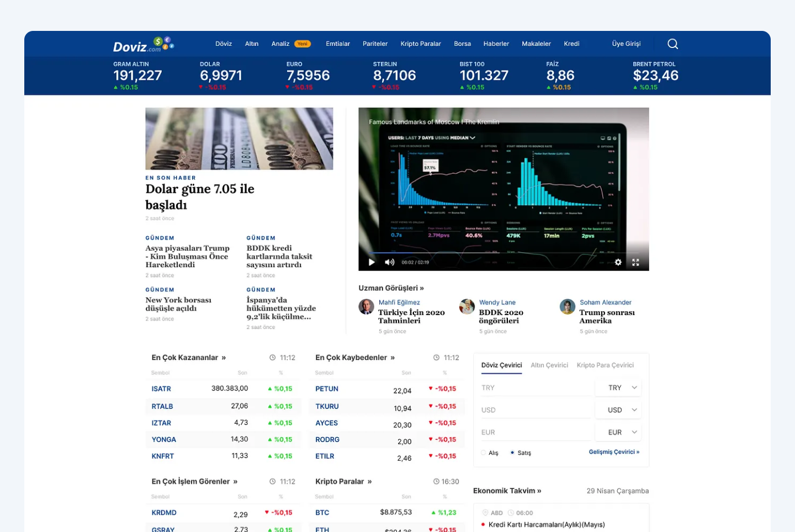Select the Satış radio button
The height and width of the screenshot is (532, 795).
pos(512,453)
